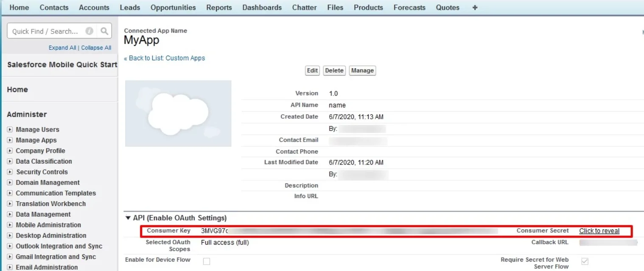Open Back to List: Custom Apps link
Screen dimensions: 644x271
165,58
